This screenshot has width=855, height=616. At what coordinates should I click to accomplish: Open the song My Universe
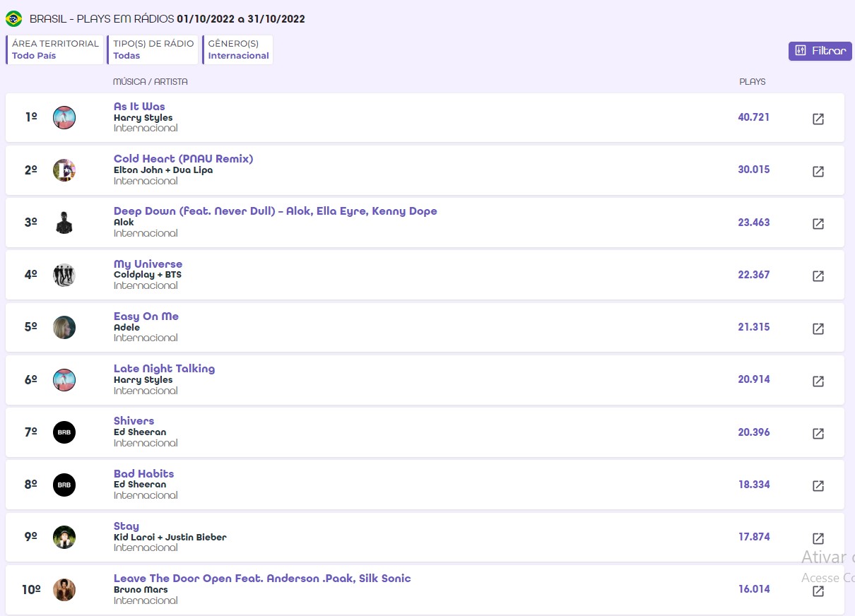coord(148,264)
